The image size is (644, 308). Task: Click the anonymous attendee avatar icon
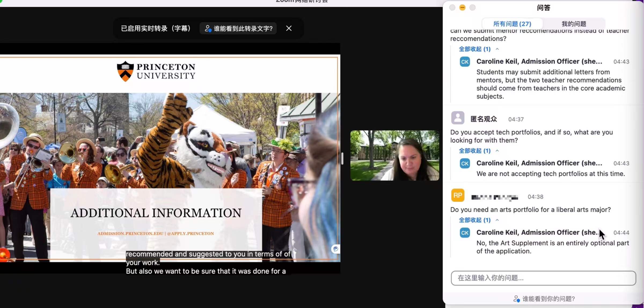pos(458,118)
